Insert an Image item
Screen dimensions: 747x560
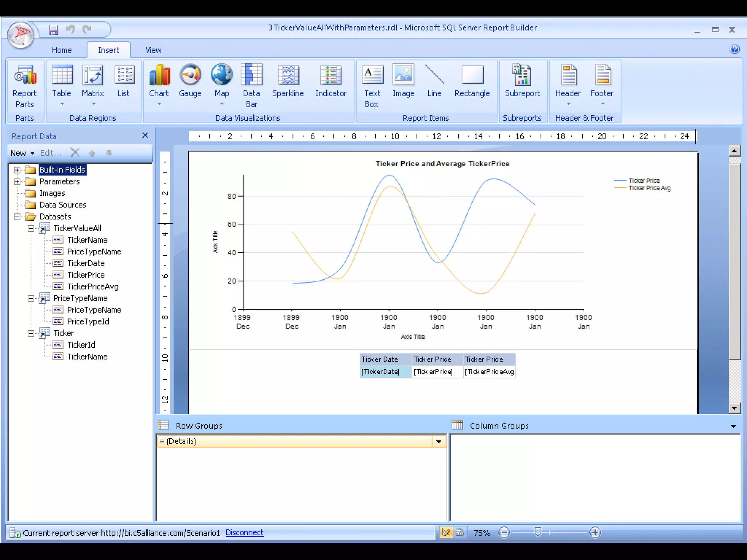[x=403, y=82]
